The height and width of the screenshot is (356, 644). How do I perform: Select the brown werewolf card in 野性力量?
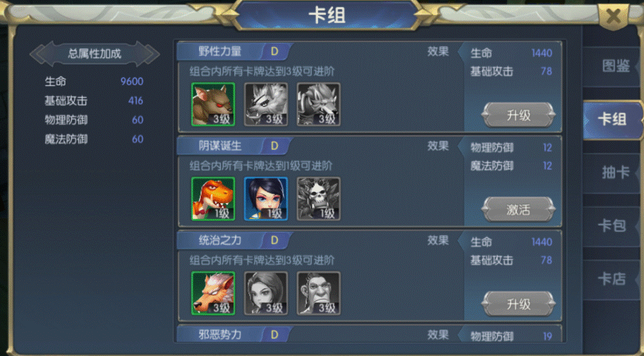pos(213,104)
